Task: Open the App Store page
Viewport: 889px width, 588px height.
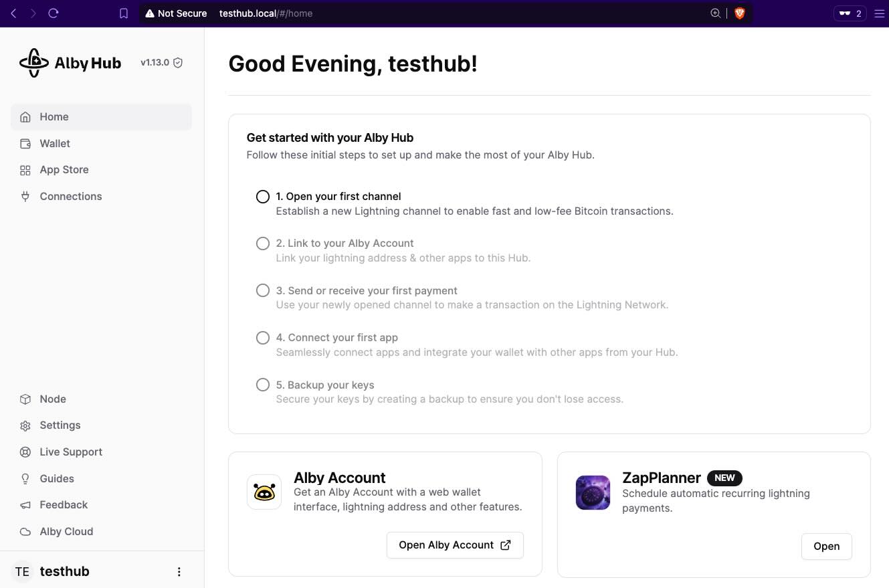Action: click(x=101, y=170)
